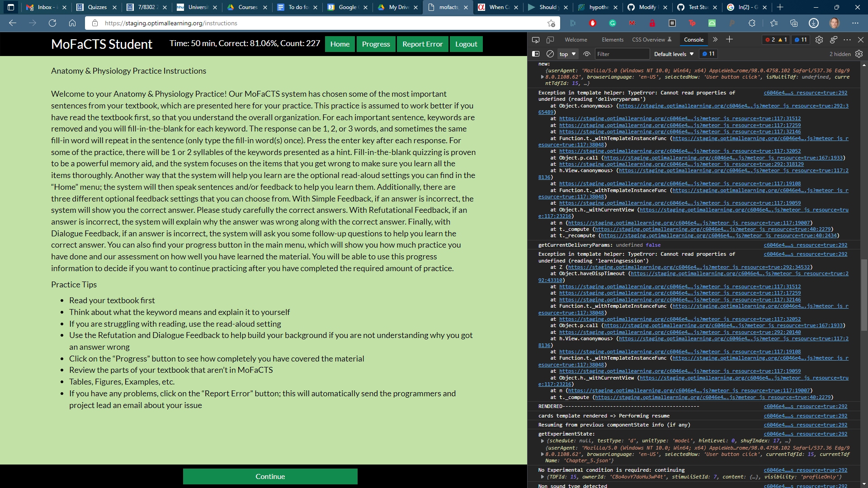Clear the console output
Image resolution: width=868 pixels, height=488 pixels.
tap(550, 54)
